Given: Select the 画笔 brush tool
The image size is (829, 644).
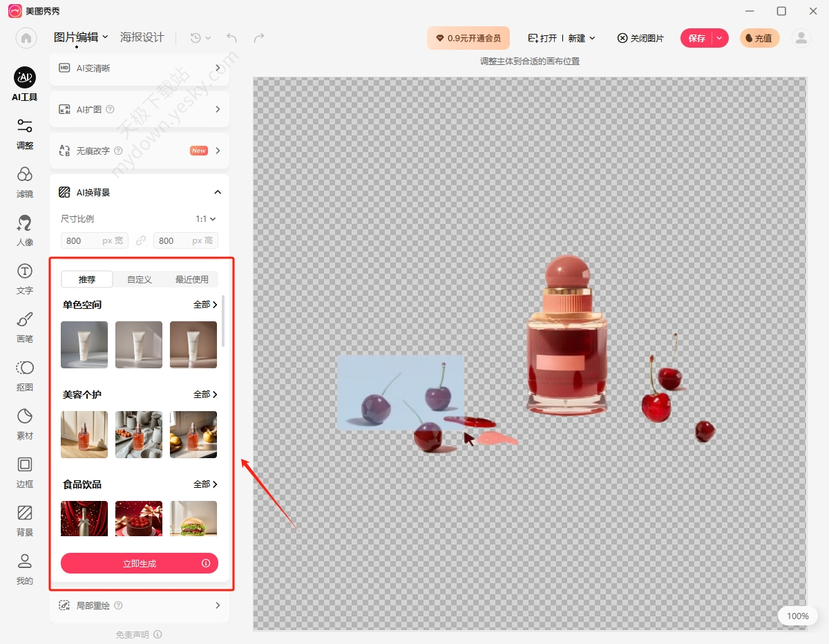Looking at the screenshot, I should coord(25,327).
